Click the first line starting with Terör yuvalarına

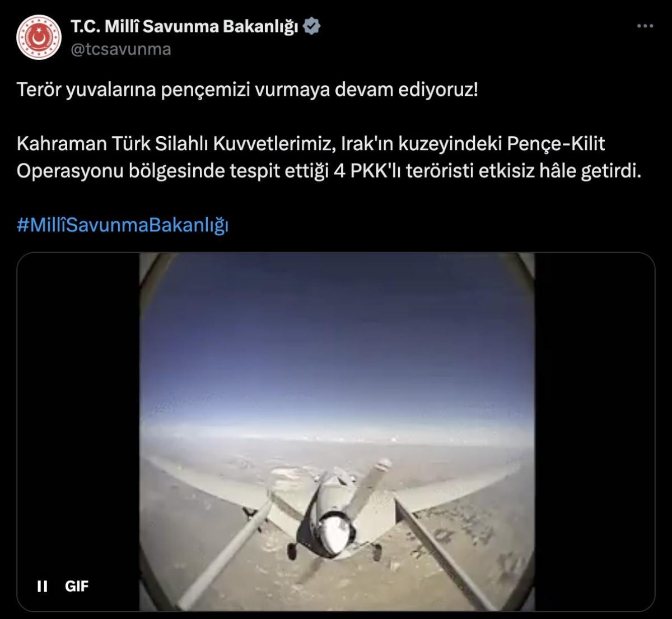tap(248, 90)
